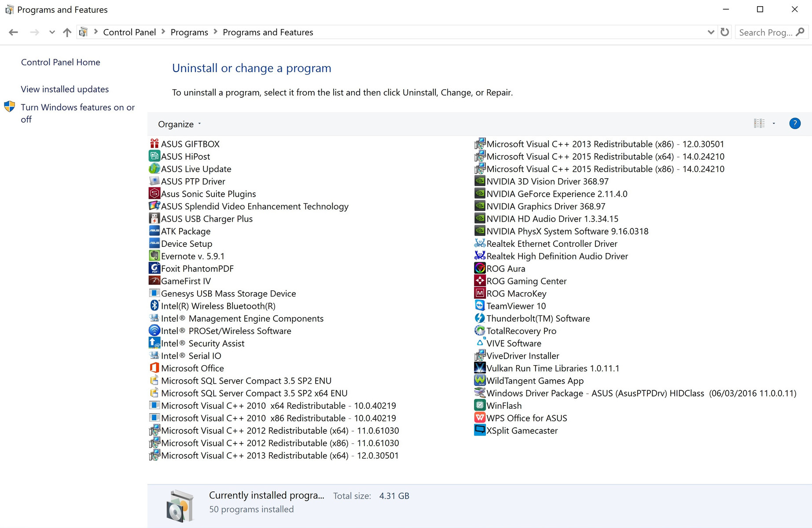Click the Programs and Features breadcrumb
The width and height of the screenshot is (812, 528).
point(268,32)
